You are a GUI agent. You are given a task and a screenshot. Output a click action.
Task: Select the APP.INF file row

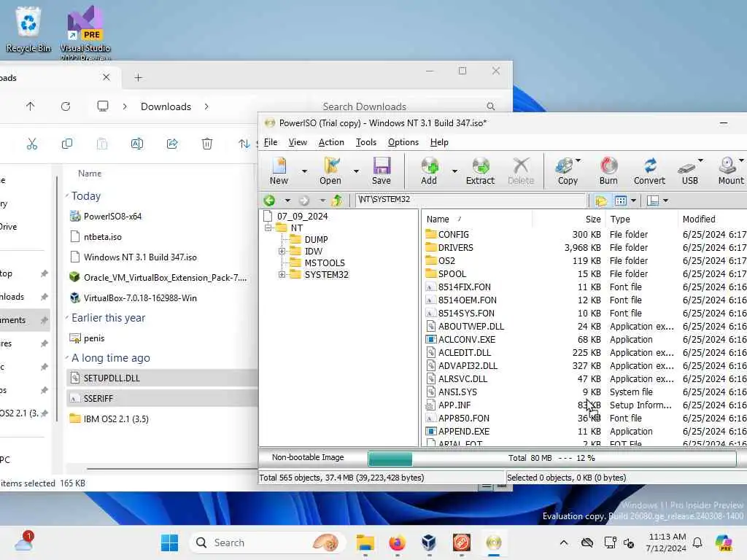pyautogui.click(x=586, y=405)
